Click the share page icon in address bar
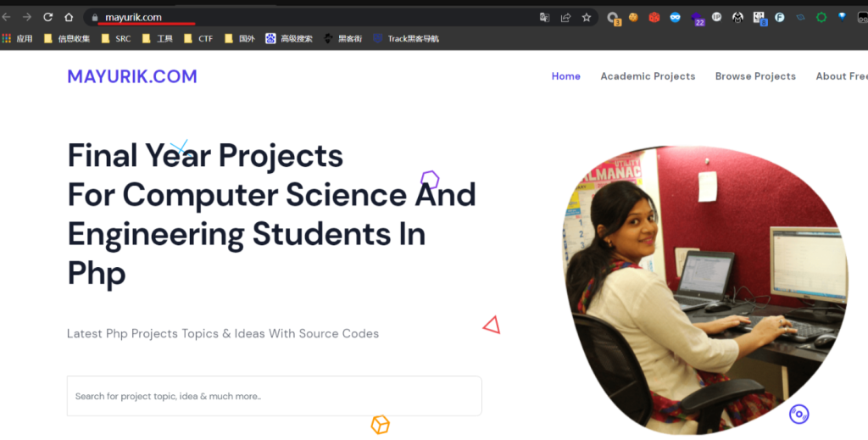This screenshot has width=868, height=440. (x=565, y=17)
